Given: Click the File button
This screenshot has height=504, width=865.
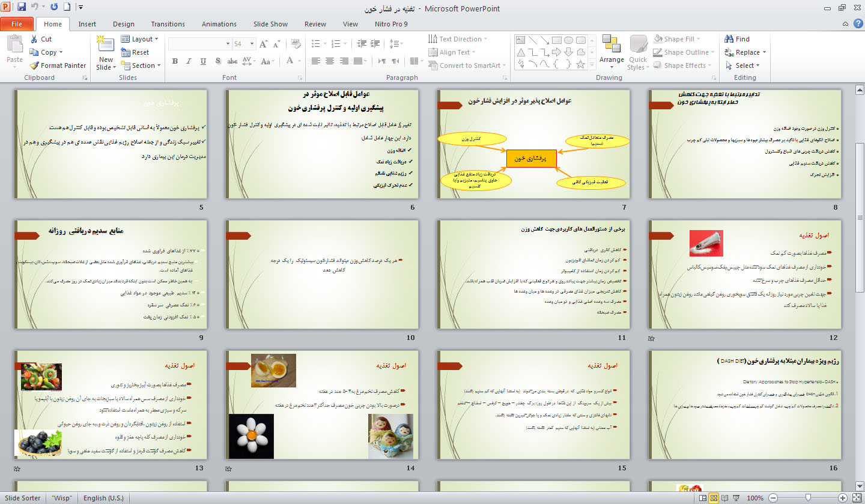Looking at the screenshot, I should (x=17, y=24).
